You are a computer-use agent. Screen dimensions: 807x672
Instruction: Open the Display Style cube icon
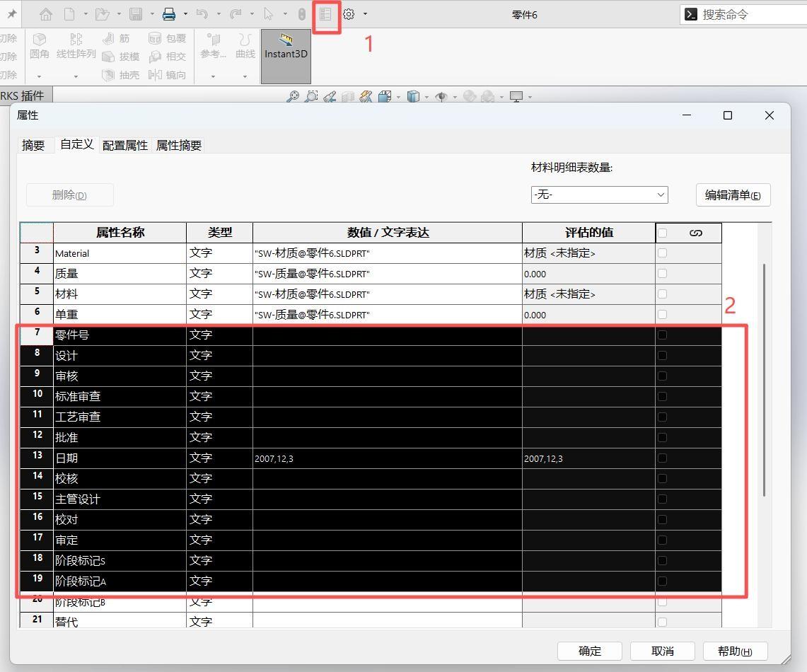(x=413, y=96)
